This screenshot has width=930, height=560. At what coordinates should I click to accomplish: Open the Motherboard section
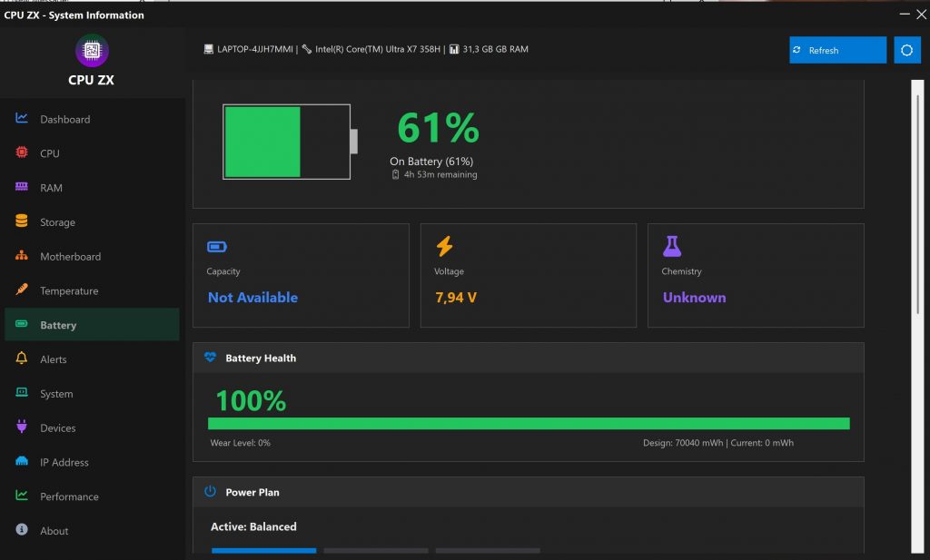click(x=70, y=257)
